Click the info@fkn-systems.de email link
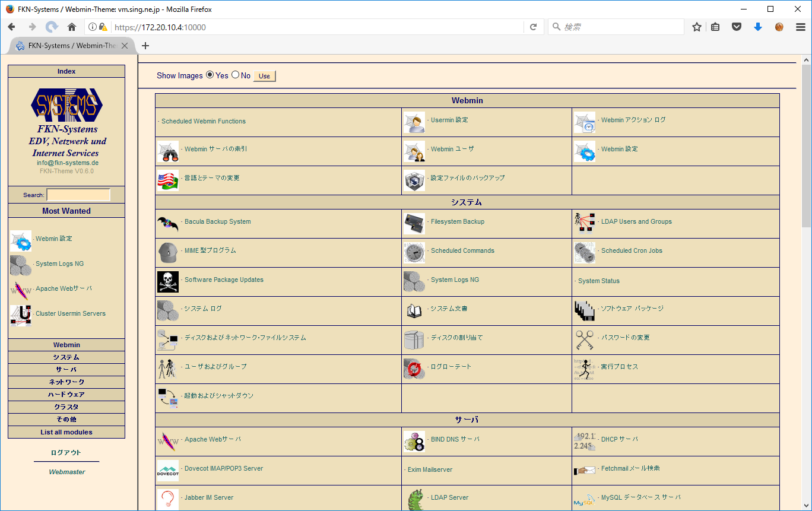812x511 pixels. (68, 163)
